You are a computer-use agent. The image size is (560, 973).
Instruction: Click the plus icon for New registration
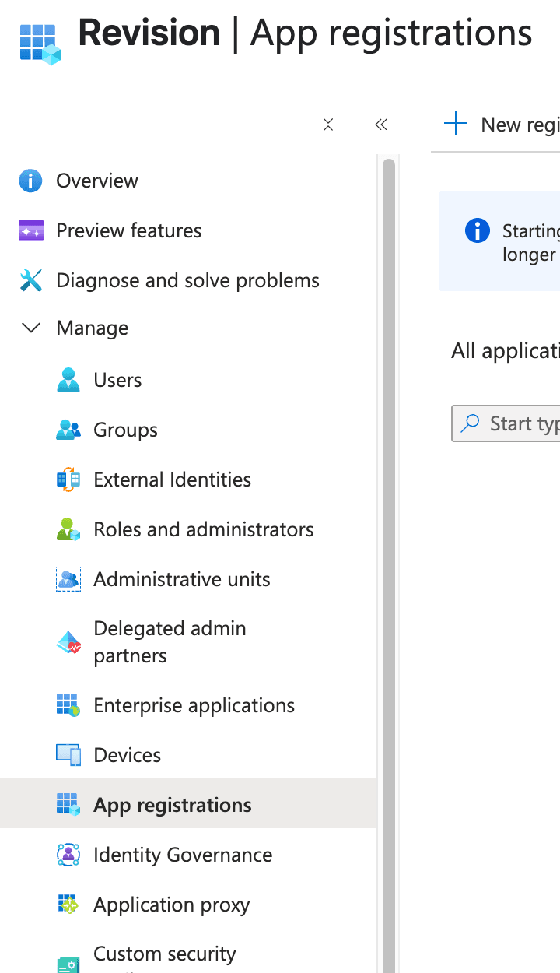coord(455,124)
